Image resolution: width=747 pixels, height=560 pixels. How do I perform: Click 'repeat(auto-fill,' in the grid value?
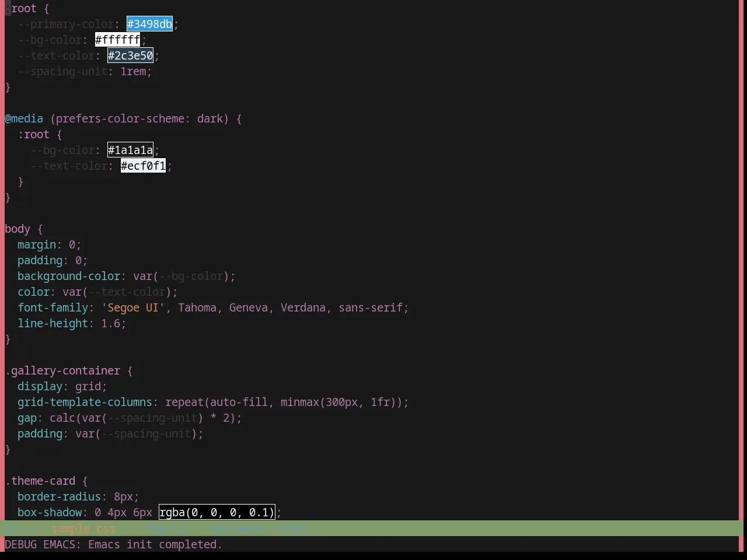[219, 402]
